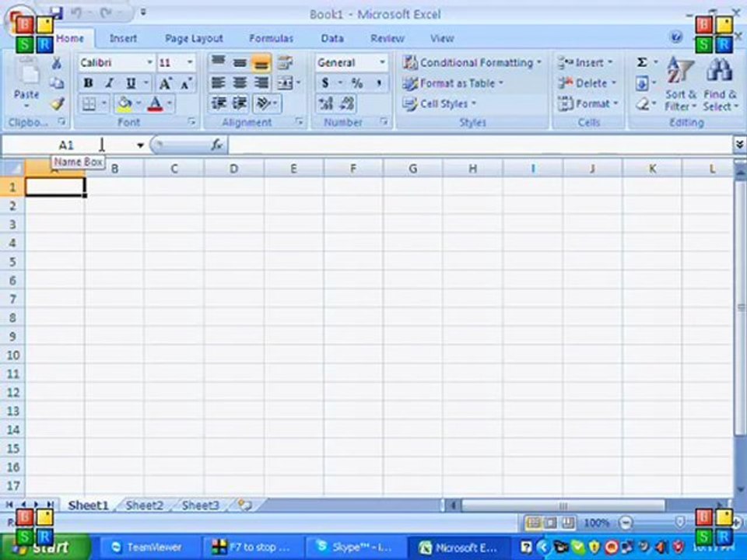Image resolution: width=747 pixels, height=560 pixels.
Task: Select Middle Align button
Action: click(240, 62)
